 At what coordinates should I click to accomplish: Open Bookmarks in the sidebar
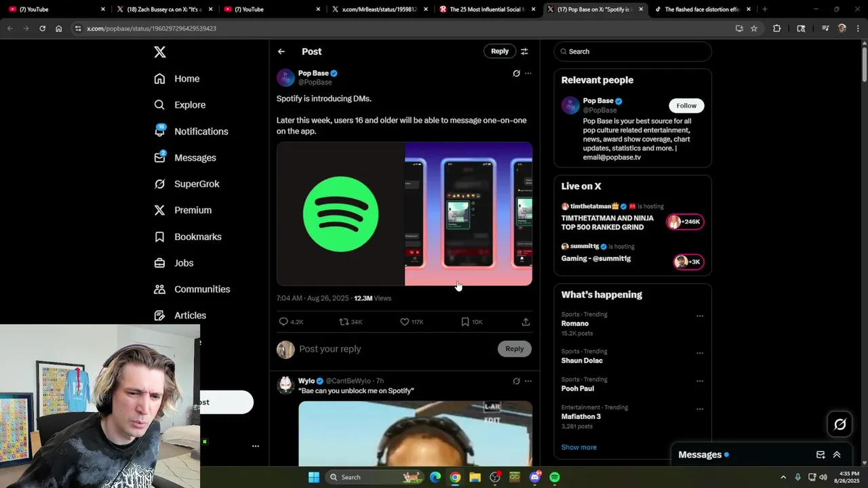click(188, 237)
